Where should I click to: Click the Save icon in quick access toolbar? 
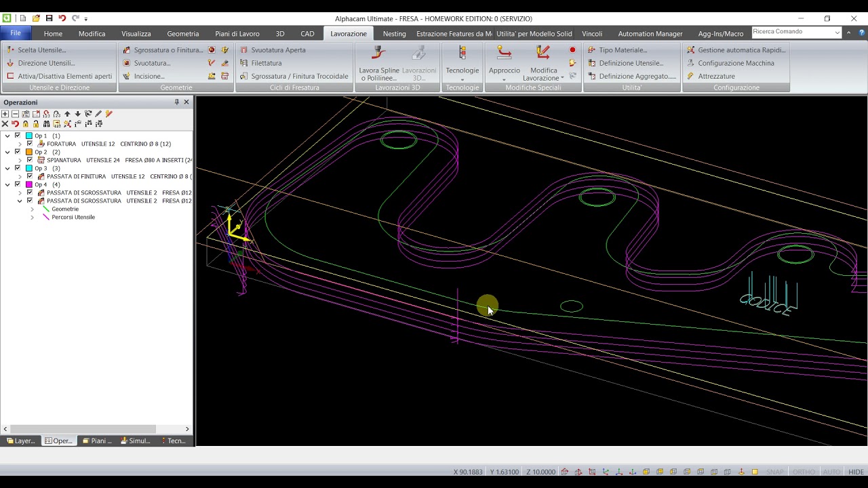pyautogui.click(x=49, y=18)
